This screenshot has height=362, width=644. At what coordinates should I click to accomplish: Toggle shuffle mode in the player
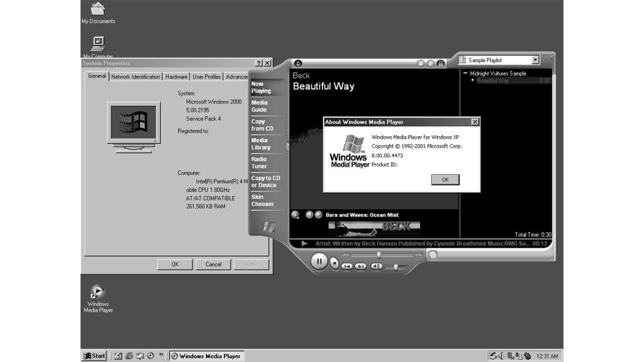click(x=421, y=63)
